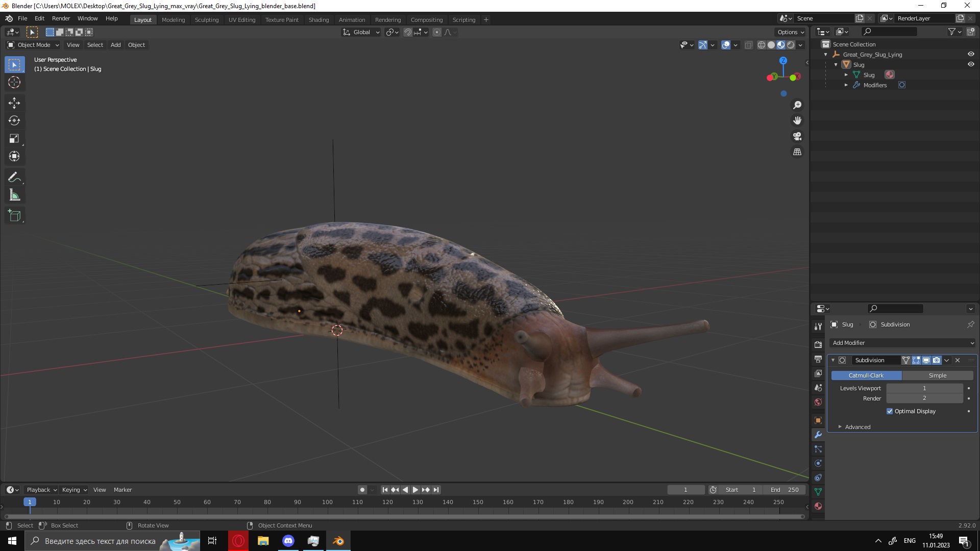Switch to the UV Editing workspace tab
The height and width of the screenshot is (551, 980).
tap(242, 20)
